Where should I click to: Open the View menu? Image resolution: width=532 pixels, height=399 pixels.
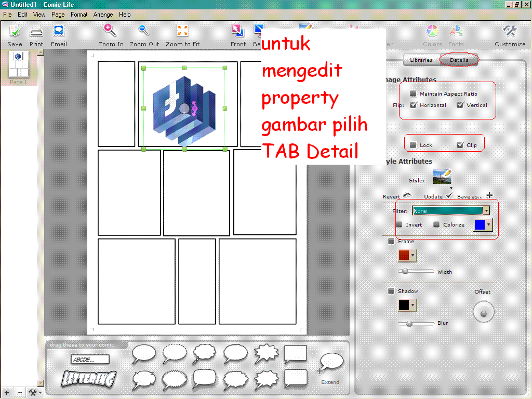(39, 15)
